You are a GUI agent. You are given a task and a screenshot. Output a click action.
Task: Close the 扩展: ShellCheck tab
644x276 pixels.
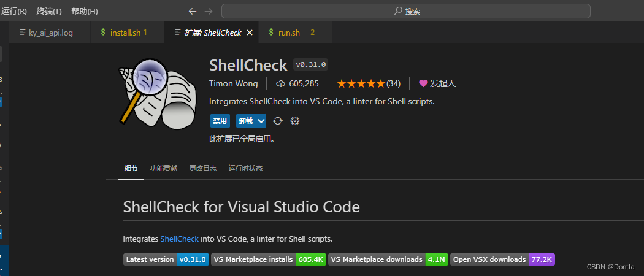tap(249, 33)
